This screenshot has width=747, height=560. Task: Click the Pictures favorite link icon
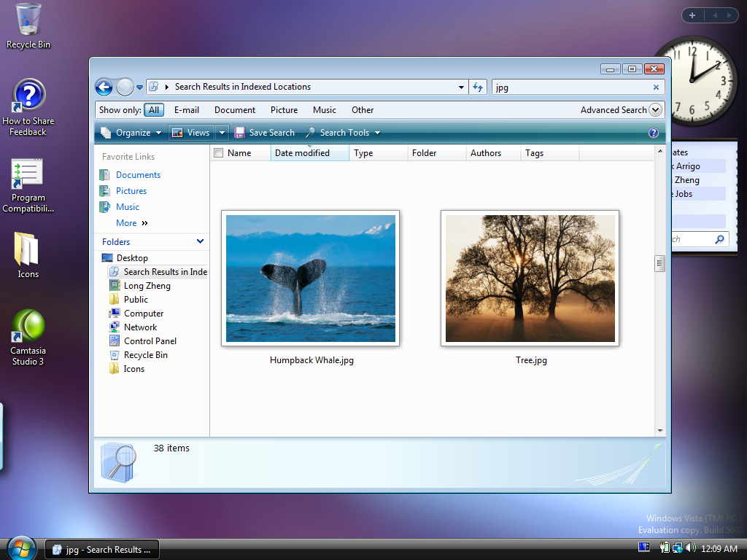click(x=104, y=191)
